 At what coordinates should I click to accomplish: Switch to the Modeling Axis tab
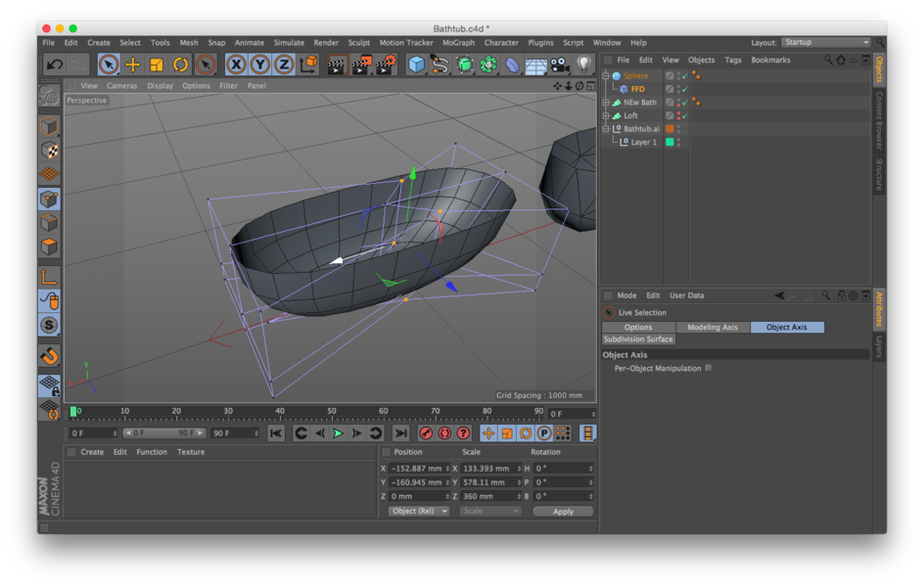[x=713, y=328]
